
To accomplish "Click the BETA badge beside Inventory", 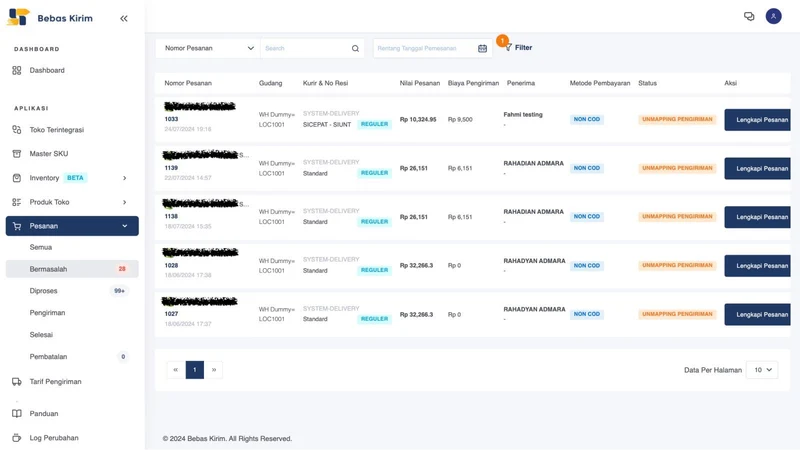I will [75, 178].
